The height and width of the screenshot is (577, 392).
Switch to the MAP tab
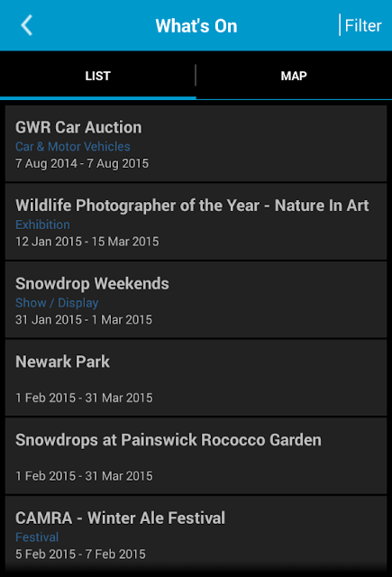pyautogui.click(x=294, y=76)
